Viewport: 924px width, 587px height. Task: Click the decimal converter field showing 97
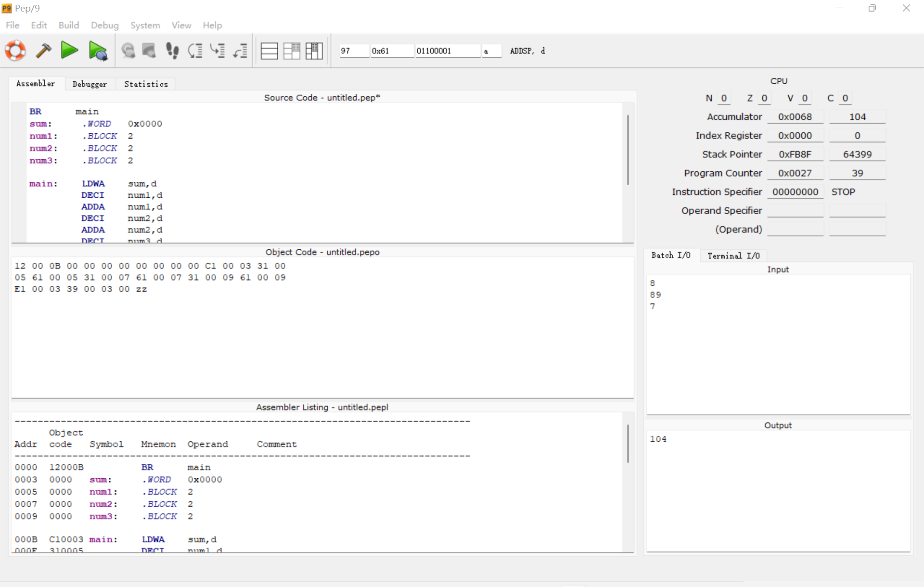click(x=354, y=51)
